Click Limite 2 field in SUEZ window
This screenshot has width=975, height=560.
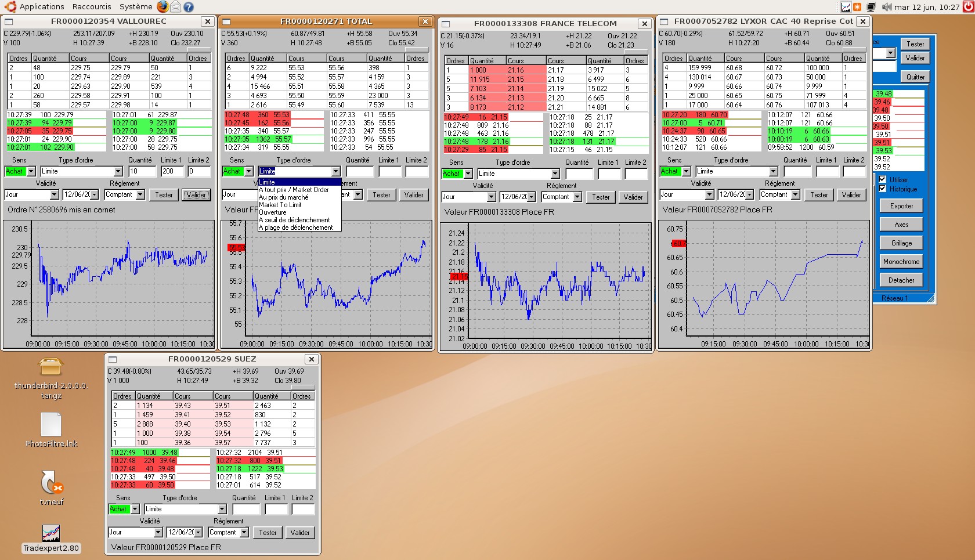pos(303,509)
